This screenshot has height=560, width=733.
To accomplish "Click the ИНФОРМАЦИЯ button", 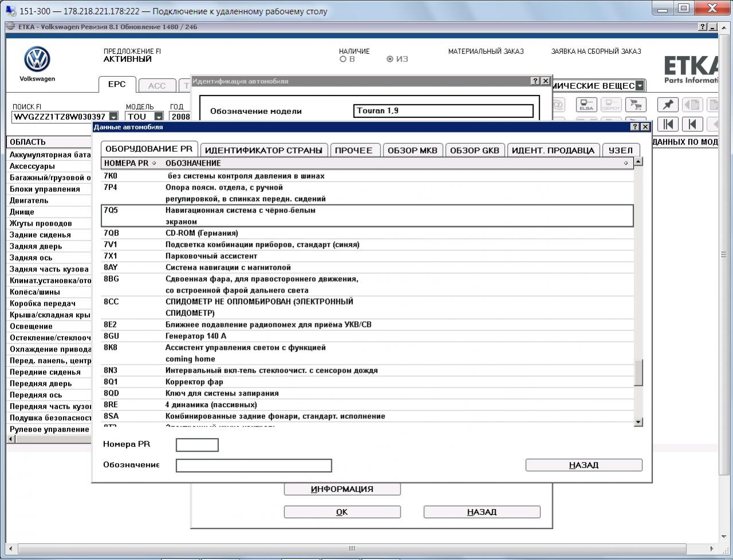I will pos(342,489).
